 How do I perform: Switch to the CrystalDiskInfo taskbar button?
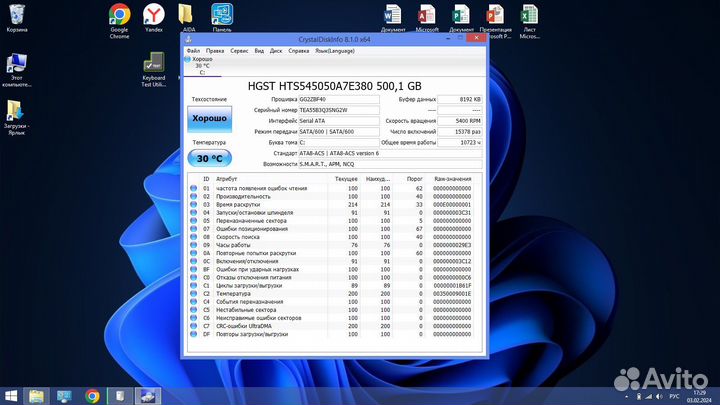pyautogui.click(x=148, y=396)
